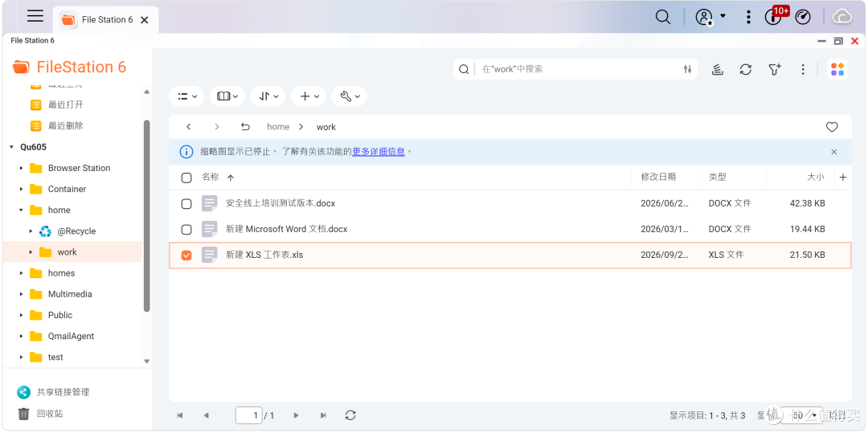This screenshot has width=868, height=433.
Task: Go to the previous page
Action: click(207, 415)
